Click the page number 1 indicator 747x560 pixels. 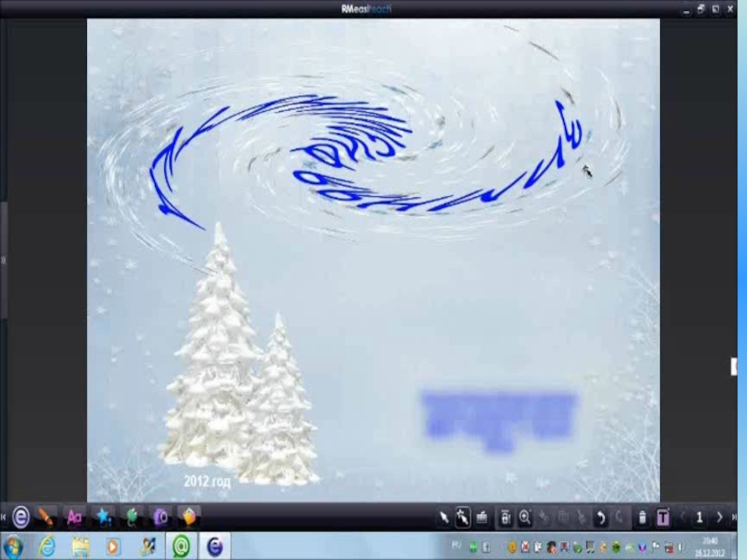[699, 517]
